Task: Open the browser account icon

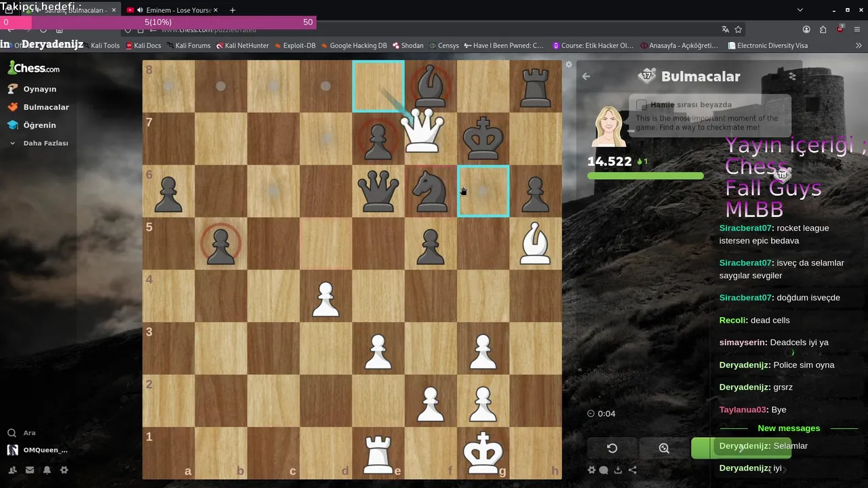Action: pos(806,29)
